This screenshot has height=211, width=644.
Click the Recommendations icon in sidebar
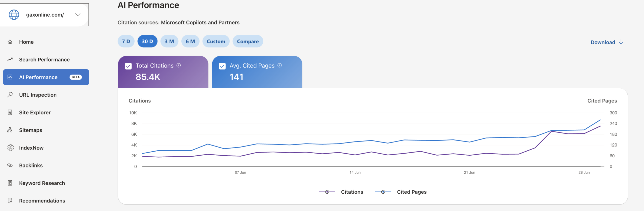pos(10,200)
